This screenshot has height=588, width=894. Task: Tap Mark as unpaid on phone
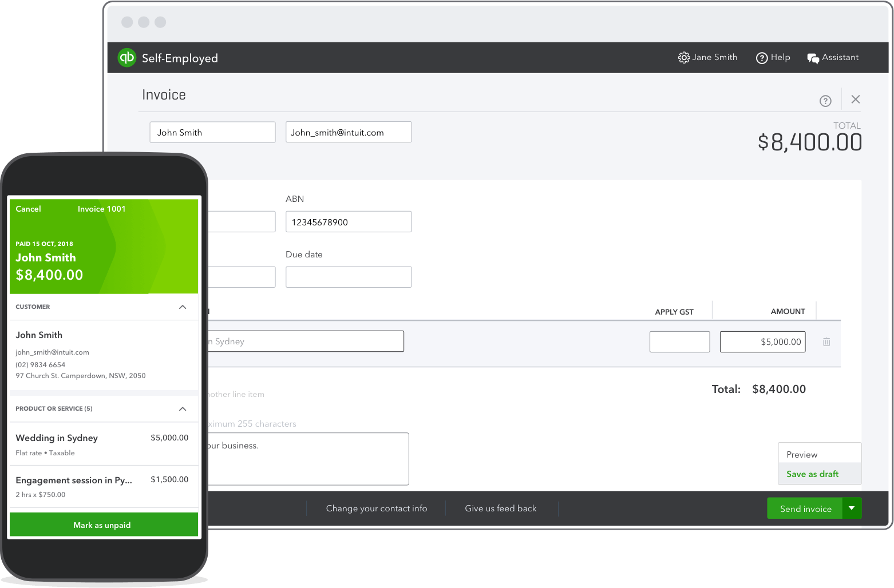click(104, 525)
